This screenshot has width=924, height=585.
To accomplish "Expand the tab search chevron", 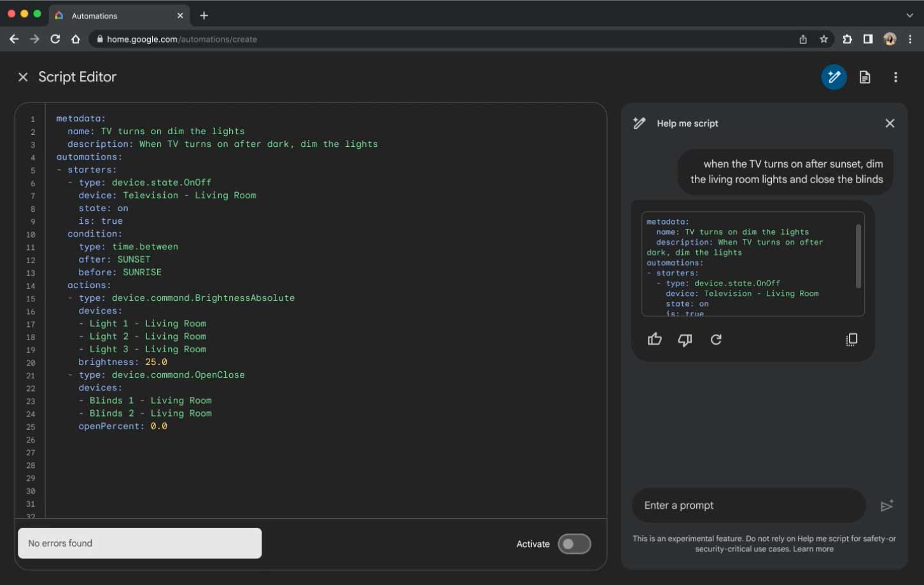I will (x=909, y=15).
